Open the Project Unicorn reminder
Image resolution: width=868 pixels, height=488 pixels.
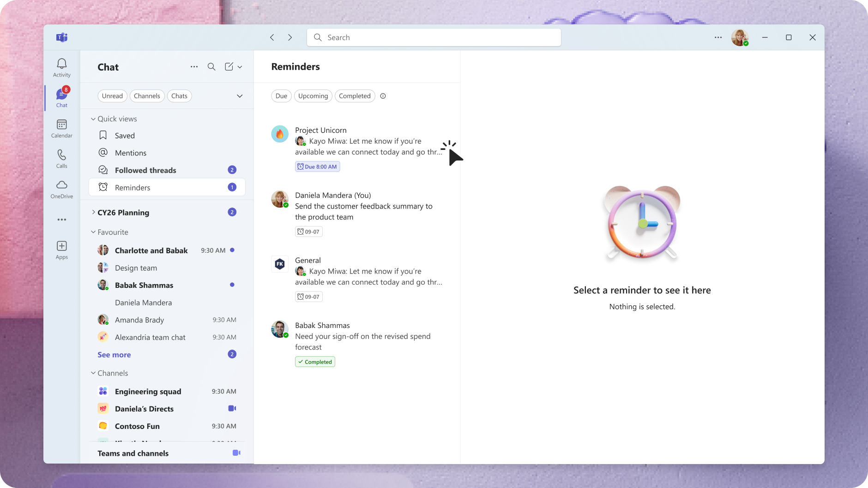coord(357,148)
